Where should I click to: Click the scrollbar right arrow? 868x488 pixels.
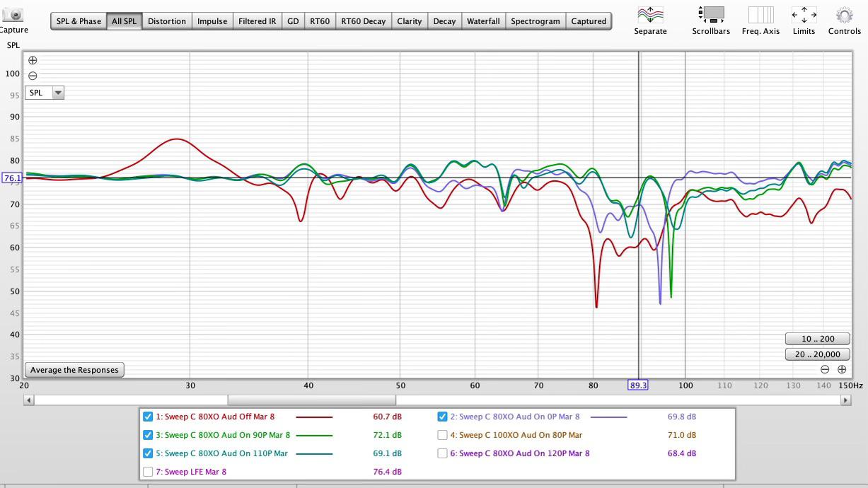coord(845,400)
